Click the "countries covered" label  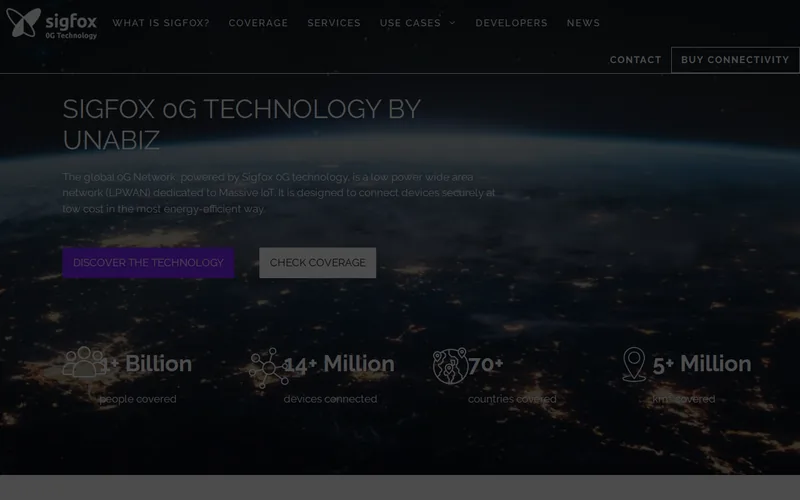[512, 399]
